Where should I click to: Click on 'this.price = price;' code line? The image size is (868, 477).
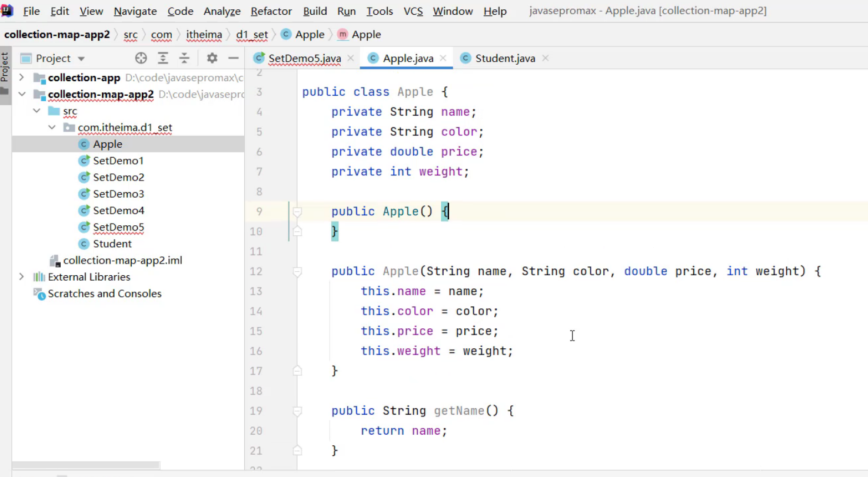click(430, 331)
